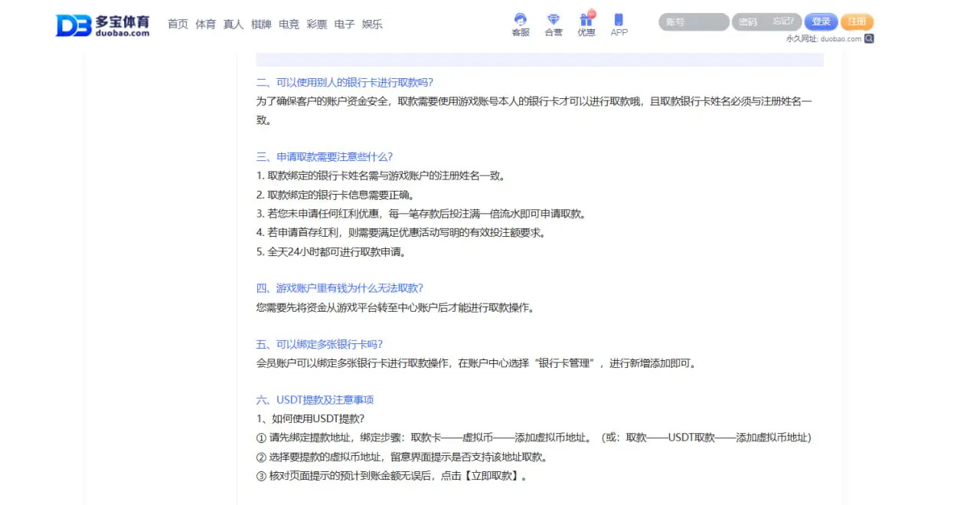Click step ③ mentioning【立即取款】

[392, 476]
